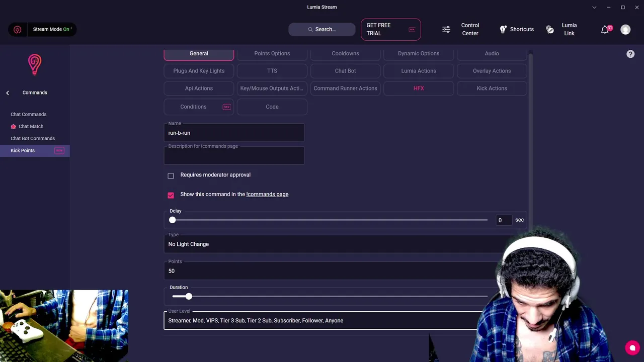Click the Delay seconds value box
The width and height of the screenshot is (644, 362).
(x=503, y=220)
